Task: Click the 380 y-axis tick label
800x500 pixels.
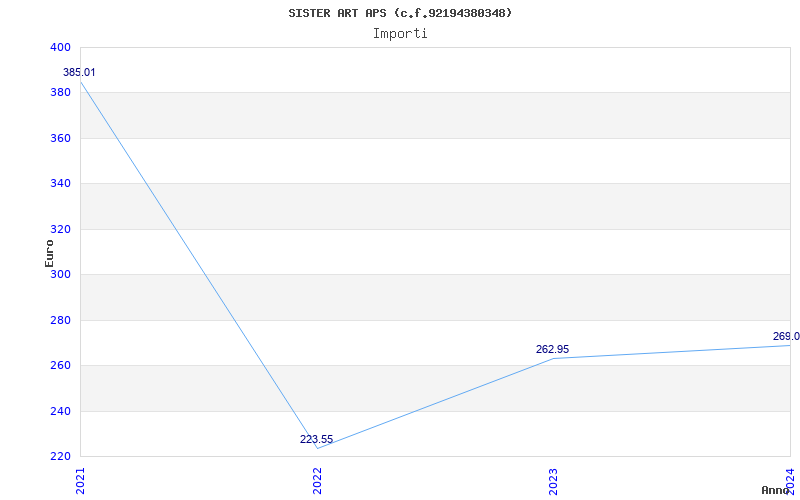Action: click(x=60, y=93)
